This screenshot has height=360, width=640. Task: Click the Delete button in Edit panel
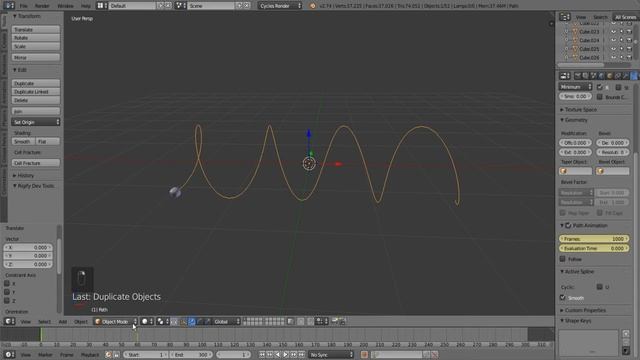[36, 100]
